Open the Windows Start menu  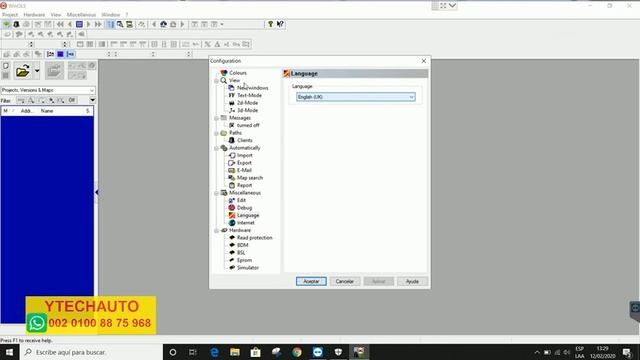9,352
